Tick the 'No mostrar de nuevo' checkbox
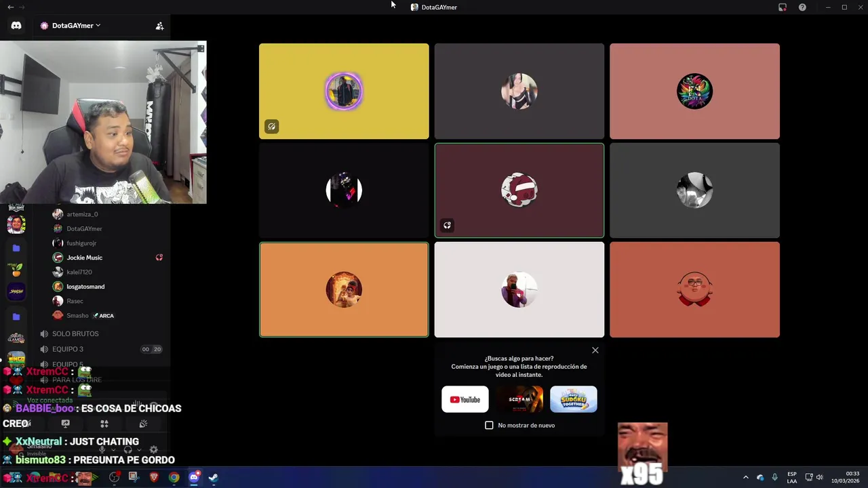Screen dimensions: 868x488 (489, 425)
